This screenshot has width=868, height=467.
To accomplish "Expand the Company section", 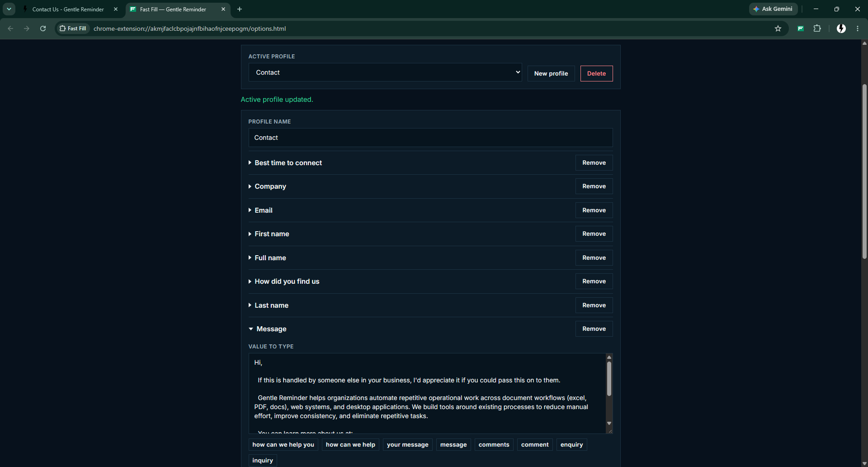I will [267, 186].
